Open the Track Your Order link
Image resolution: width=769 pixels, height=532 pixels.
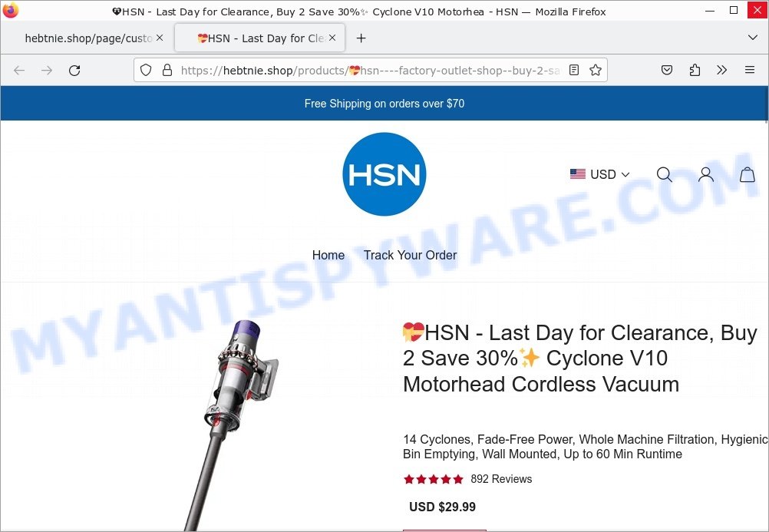tap(410, 255)
